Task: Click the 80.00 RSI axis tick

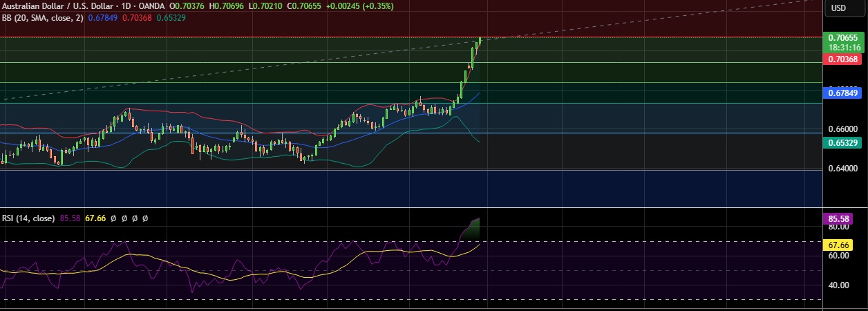Action: point(838,227)
